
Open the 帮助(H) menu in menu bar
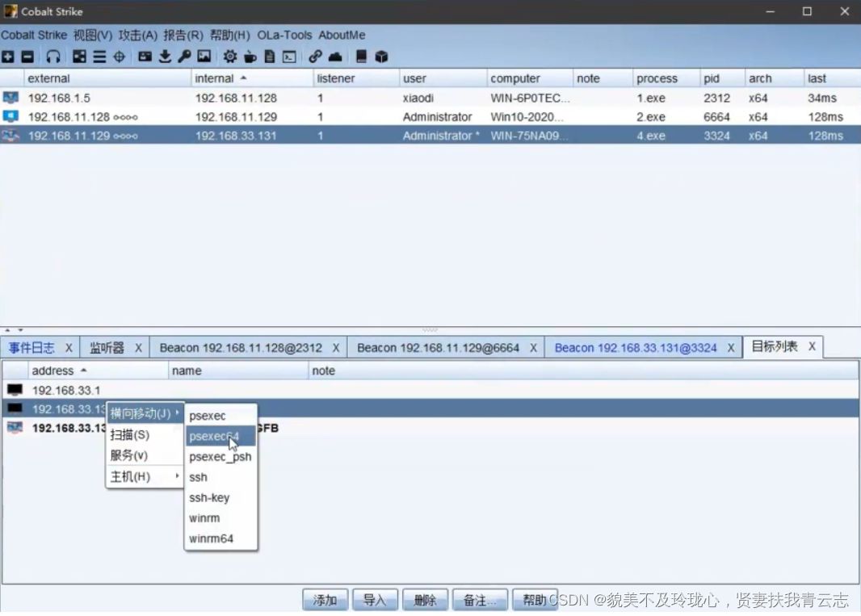coord(230,36)
